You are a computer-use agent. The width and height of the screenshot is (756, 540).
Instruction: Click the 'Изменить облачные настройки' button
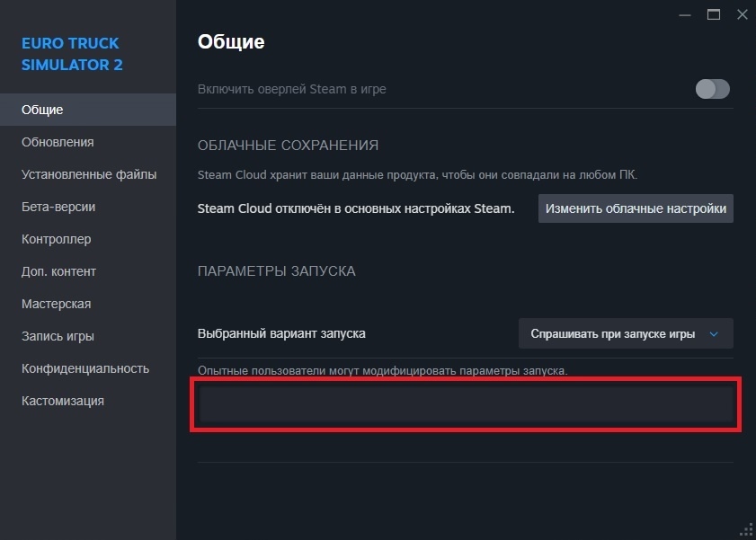tap(636, 208)
